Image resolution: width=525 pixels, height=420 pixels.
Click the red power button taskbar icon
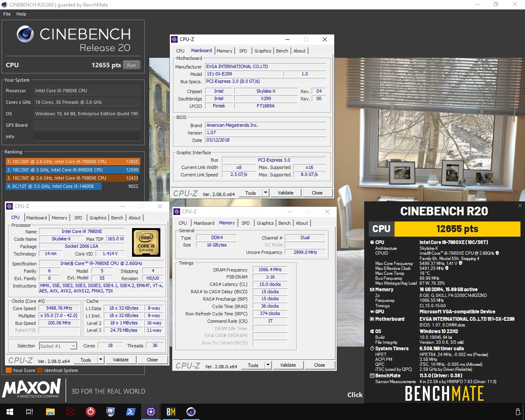[x=91, y=412]
